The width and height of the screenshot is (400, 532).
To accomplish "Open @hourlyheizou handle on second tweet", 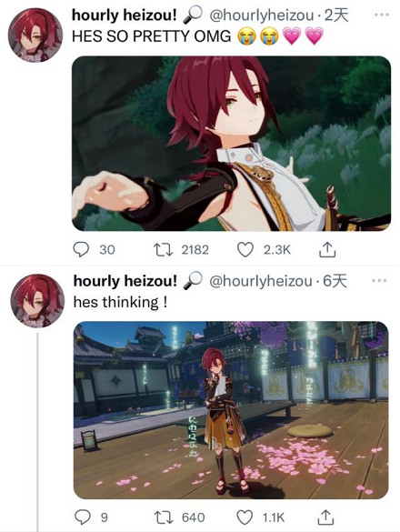I will [261, 281].
